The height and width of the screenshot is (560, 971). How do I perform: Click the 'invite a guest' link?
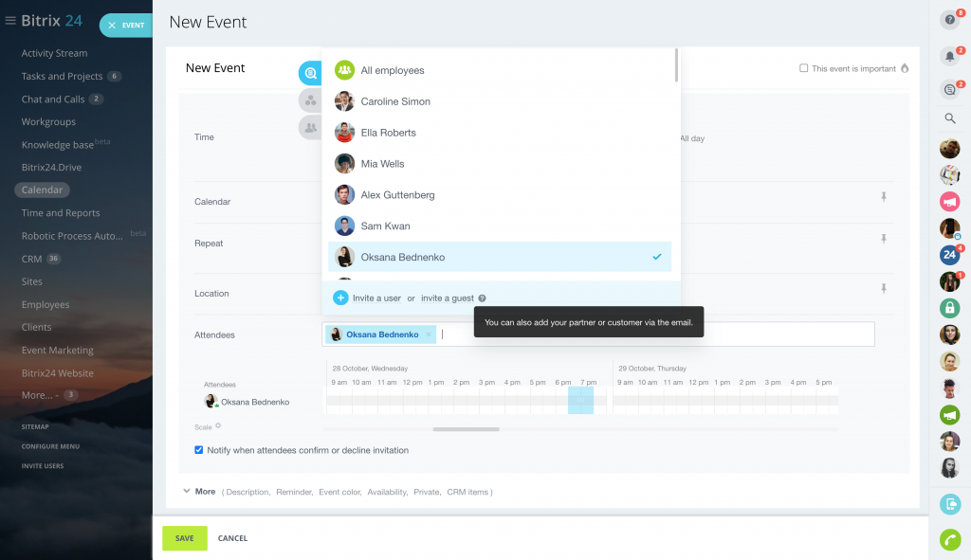click(x=448, y=298)
